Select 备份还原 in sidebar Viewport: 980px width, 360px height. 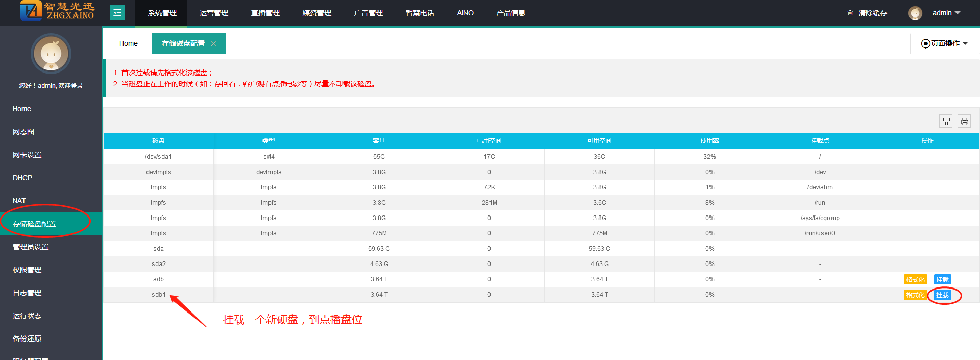pyautogui.click(x=27, y=339)
